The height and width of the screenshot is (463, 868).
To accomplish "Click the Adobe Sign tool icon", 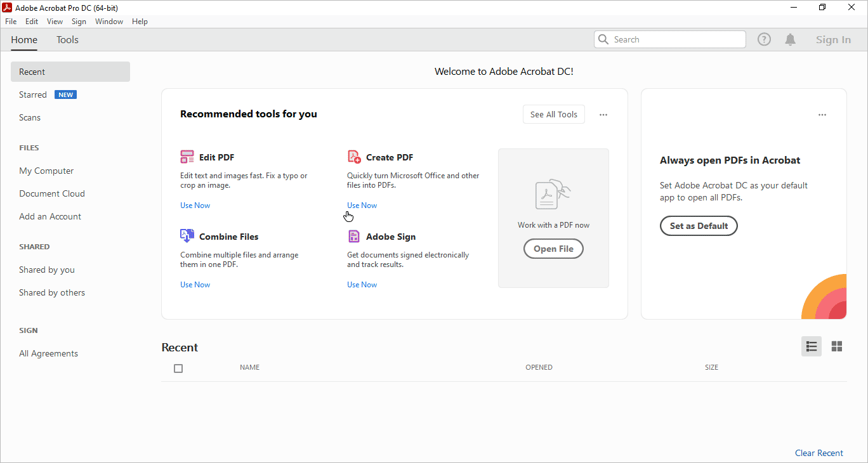I will coord(354,237).
